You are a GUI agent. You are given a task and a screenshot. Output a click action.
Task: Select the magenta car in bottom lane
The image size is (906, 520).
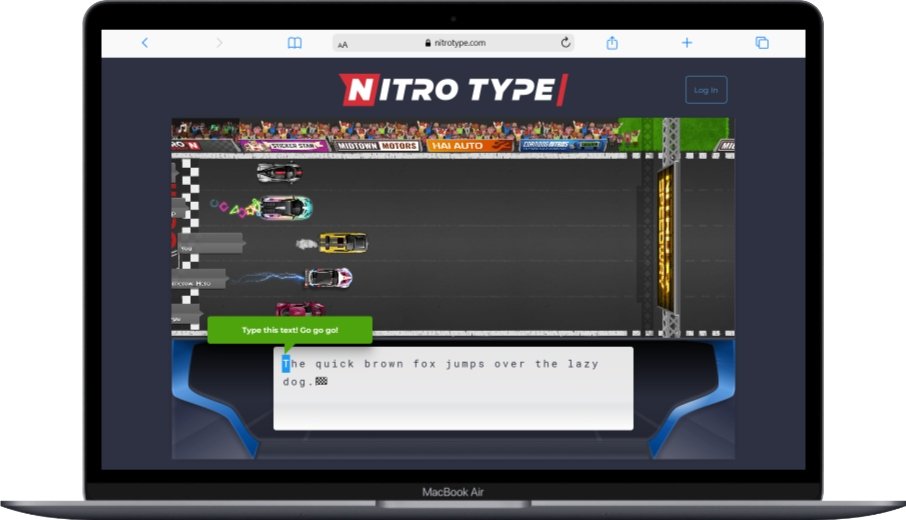pos(300,309)
